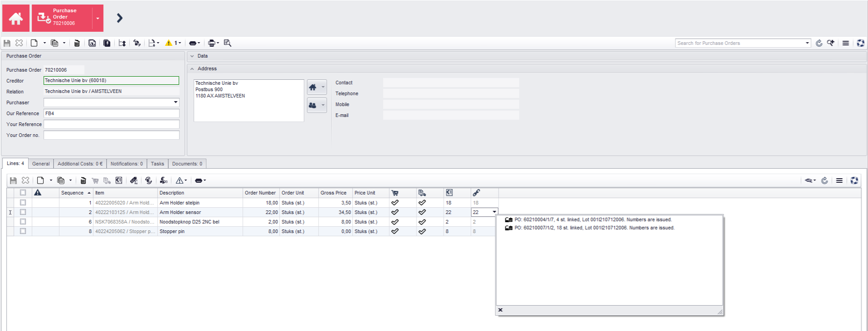This screenshot has height=331, width=868.
Task: Delete the purchase order with the trash icon
Action: (x=77, y=43)
